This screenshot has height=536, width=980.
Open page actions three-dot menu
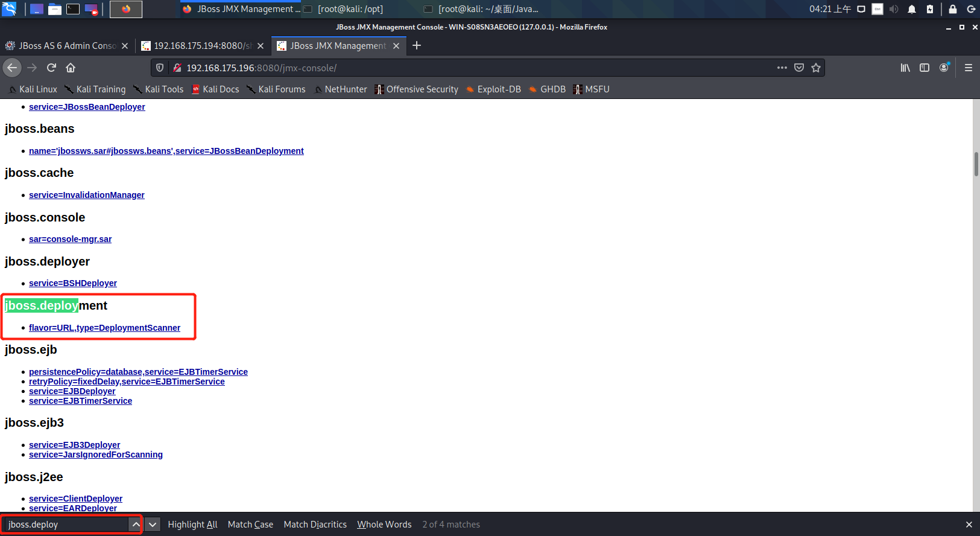[x=782, y=68]
